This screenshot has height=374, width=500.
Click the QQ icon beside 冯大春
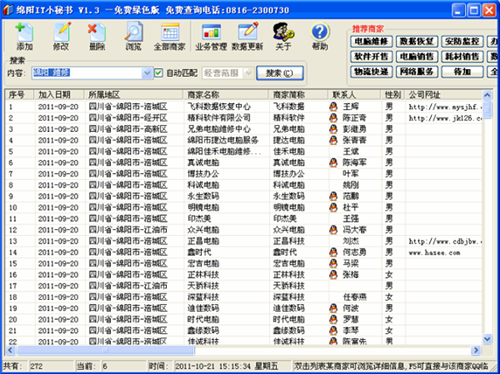point(333,230)
